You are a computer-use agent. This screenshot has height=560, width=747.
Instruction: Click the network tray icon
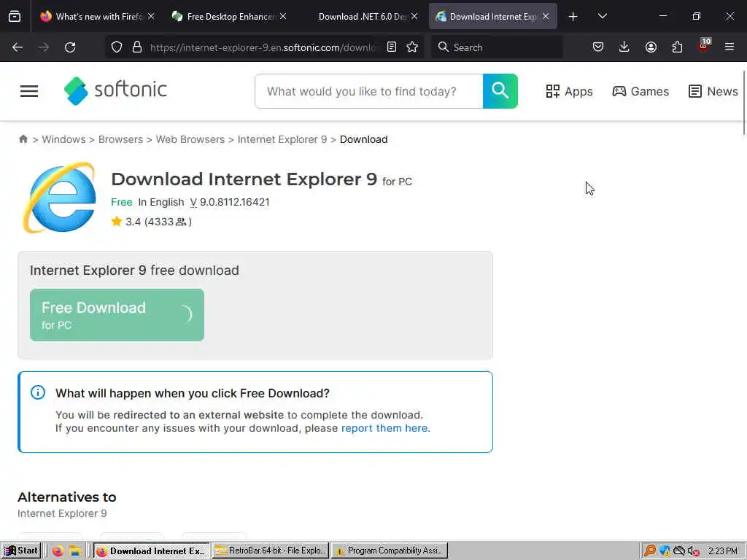[x=678, y=551]
